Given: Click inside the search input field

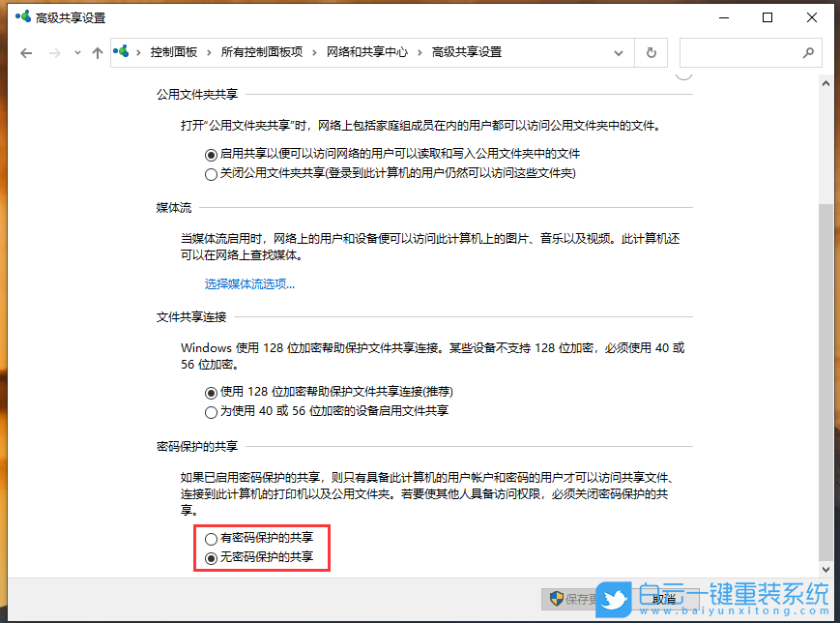Looking at the screenshot, I should click(744, 53).
